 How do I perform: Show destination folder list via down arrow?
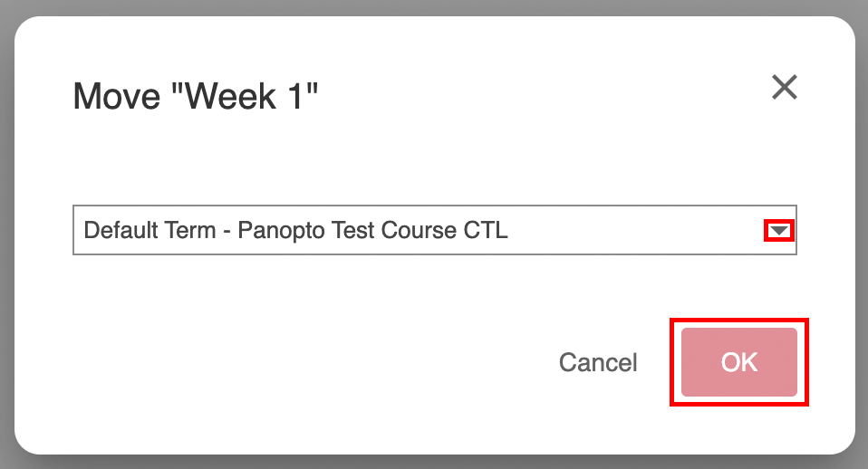pyautogui.click(x=779, y=231)
